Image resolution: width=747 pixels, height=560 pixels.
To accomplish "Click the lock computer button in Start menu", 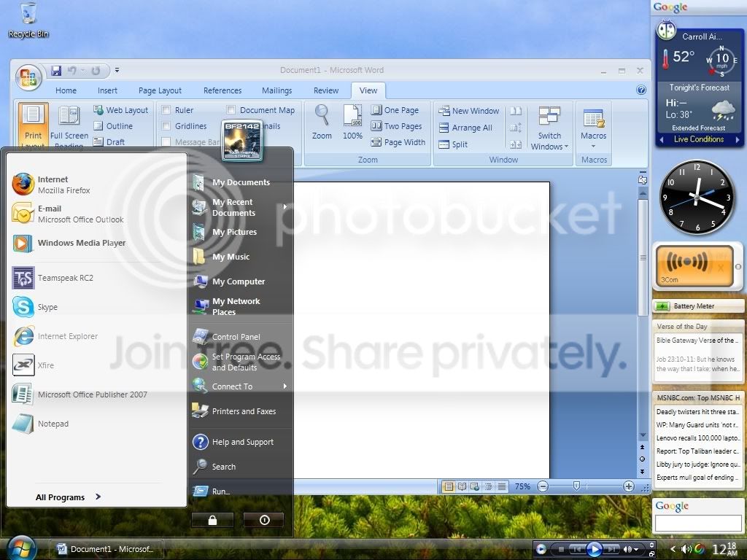I will 212,520.
